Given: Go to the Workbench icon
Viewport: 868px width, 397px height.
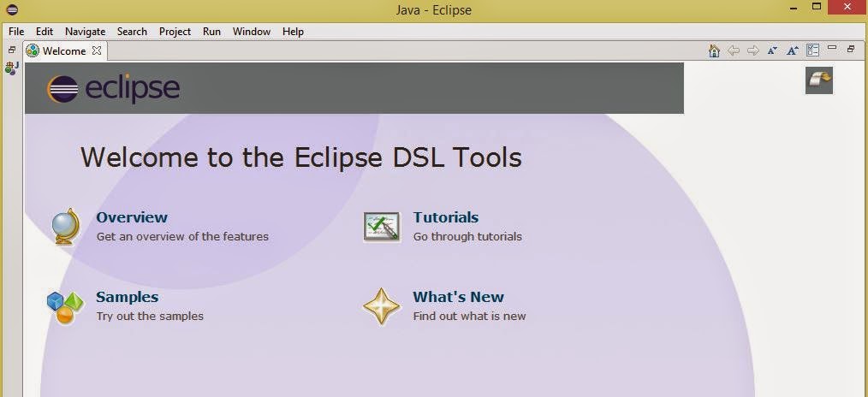Looking at the screenshot, I should pos(819,80).
